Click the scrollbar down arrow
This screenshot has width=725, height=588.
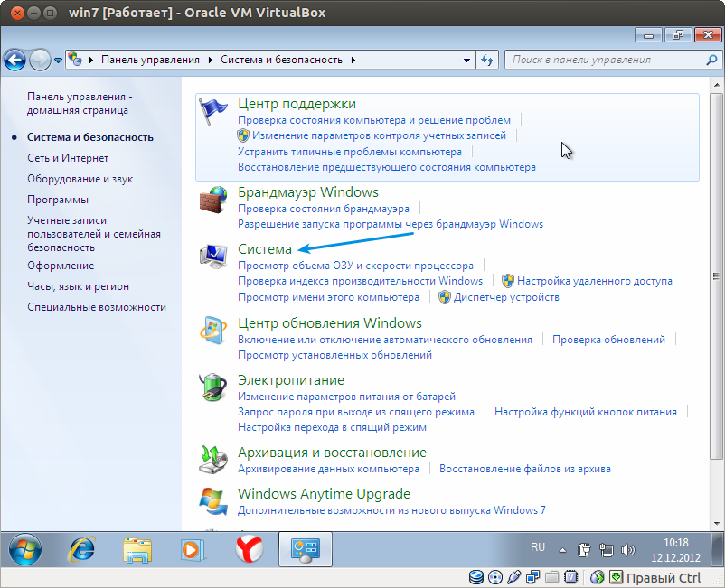(717, 524)
